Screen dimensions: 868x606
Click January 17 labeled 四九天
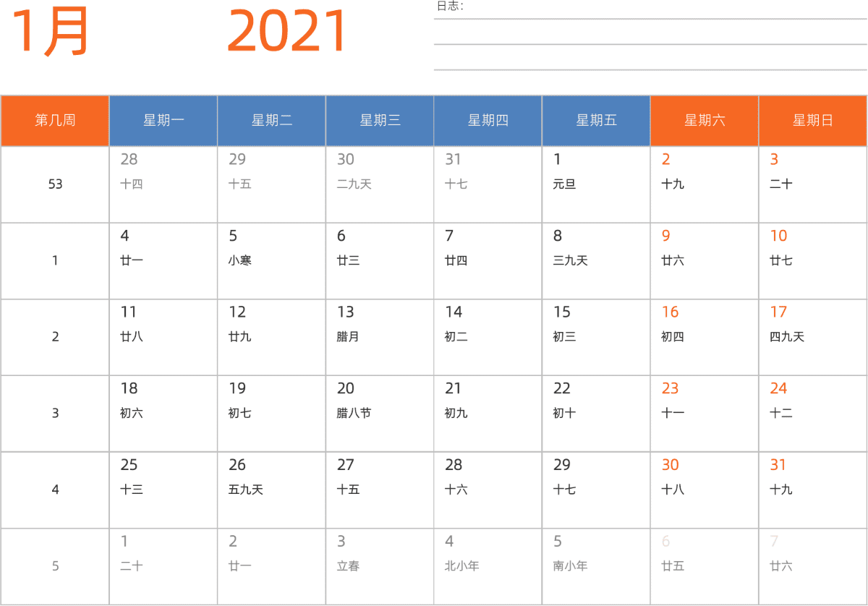click(813, 337)
